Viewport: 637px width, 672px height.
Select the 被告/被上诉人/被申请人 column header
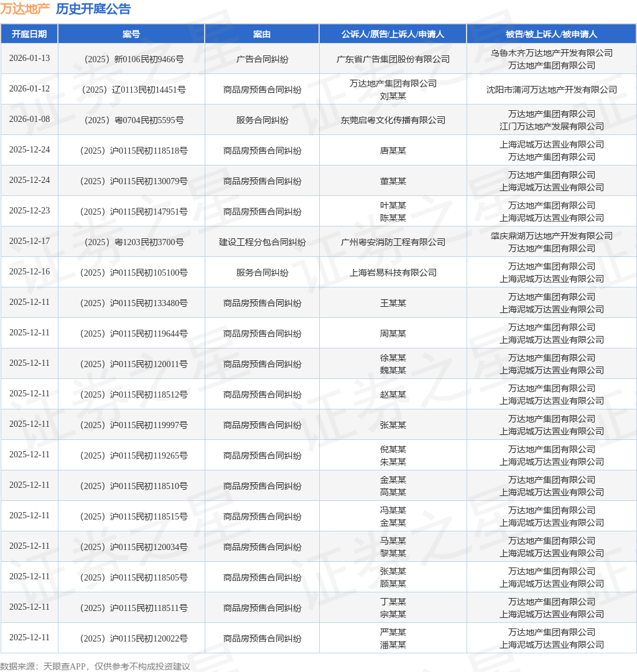551,34
